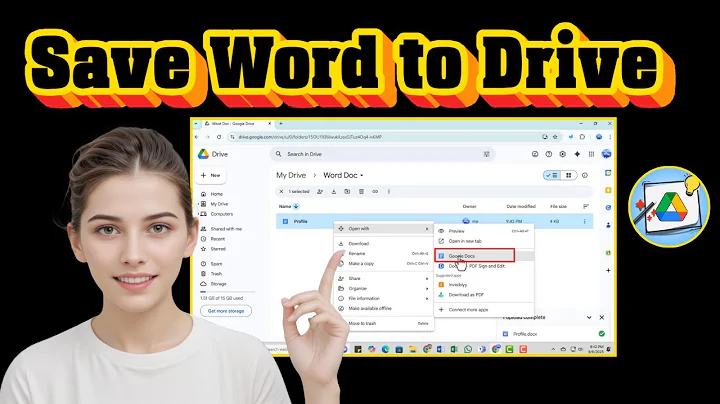This screenshot has width=720, height=404.
Task: Reverse sort direction arrow next to Name
Action: point(296,207)
